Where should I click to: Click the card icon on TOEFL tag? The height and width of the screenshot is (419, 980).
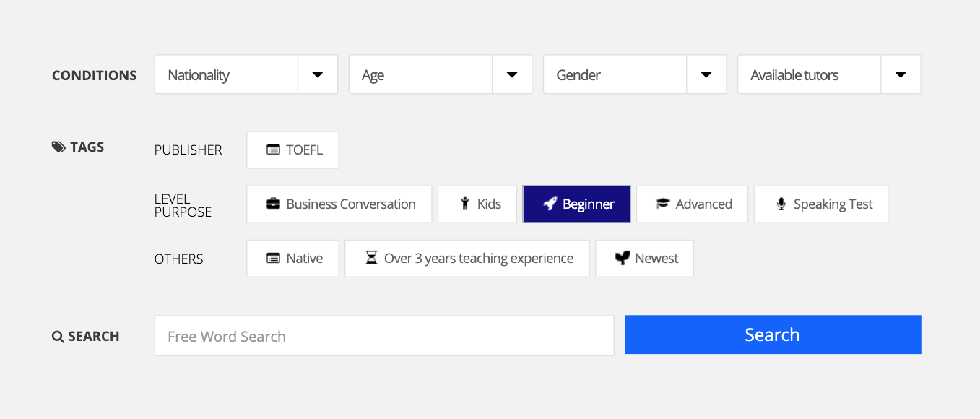(273, 150)
